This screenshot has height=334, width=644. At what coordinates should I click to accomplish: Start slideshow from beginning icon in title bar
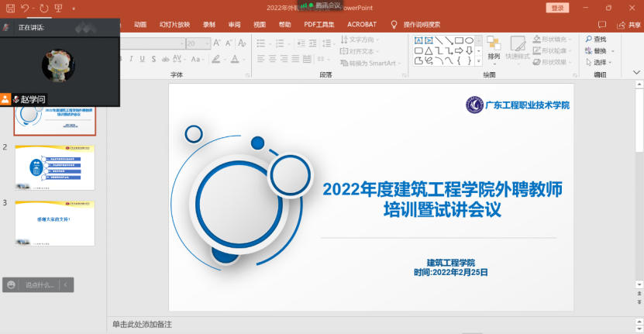[58, 8]
